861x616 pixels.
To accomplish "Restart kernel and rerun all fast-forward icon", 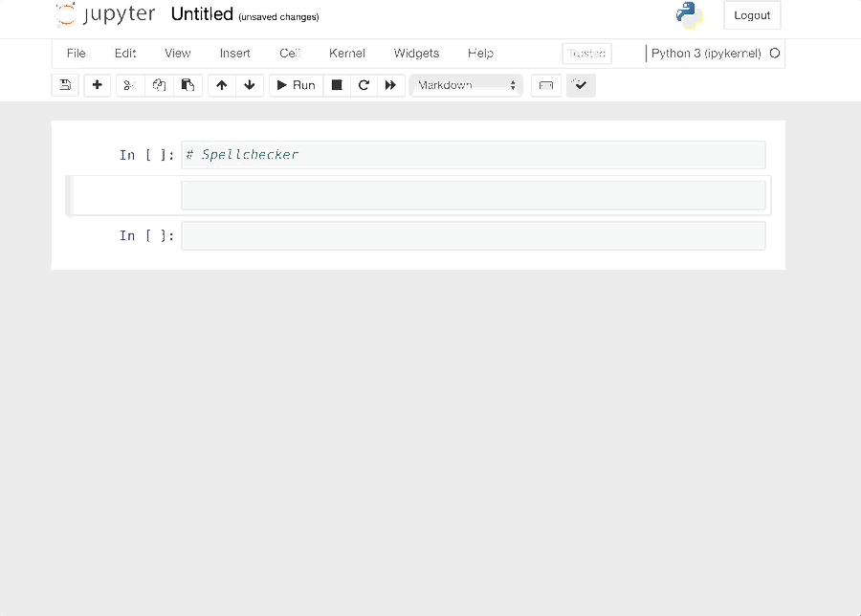I will pos(390,85).
